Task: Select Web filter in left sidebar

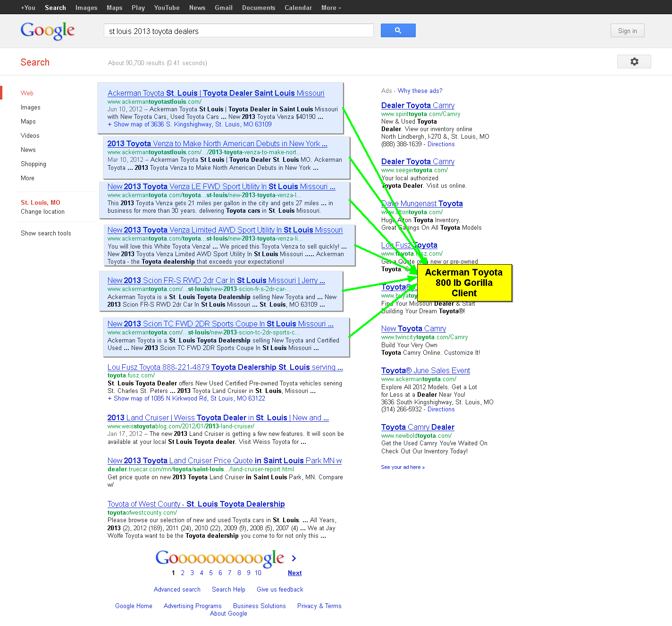Action: 27,93
